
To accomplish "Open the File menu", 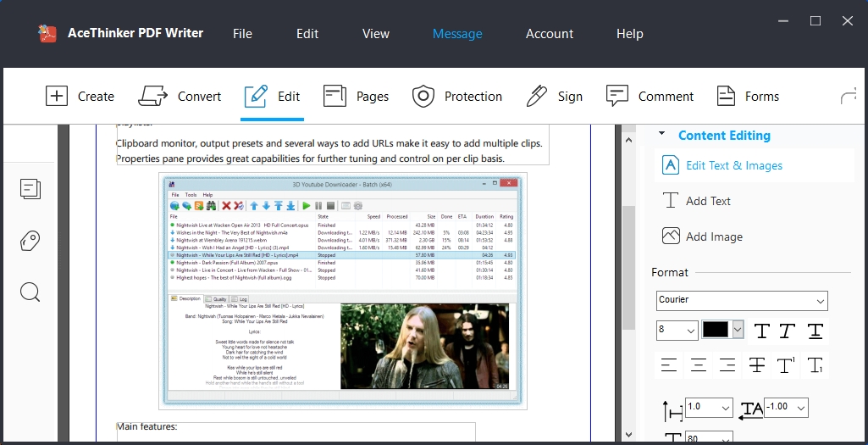I will (x=242, y=34).
